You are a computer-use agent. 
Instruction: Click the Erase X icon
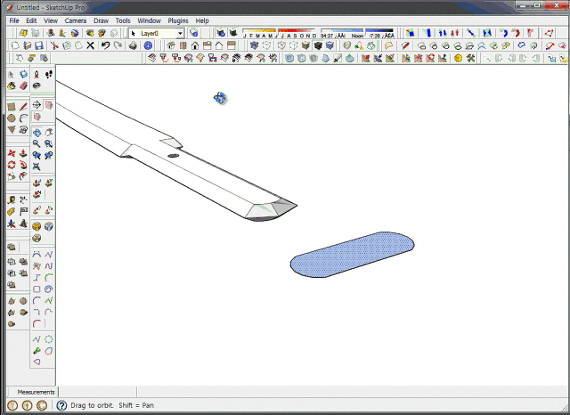90,45
